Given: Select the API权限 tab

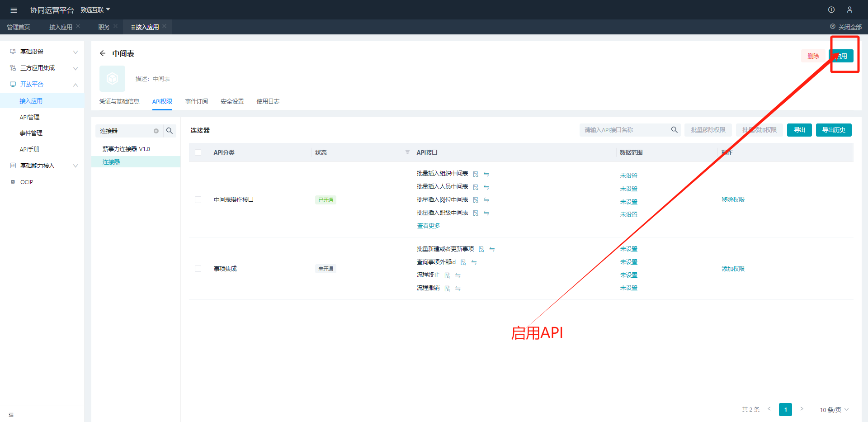Looking at the screenshot, I should (162, 102).
